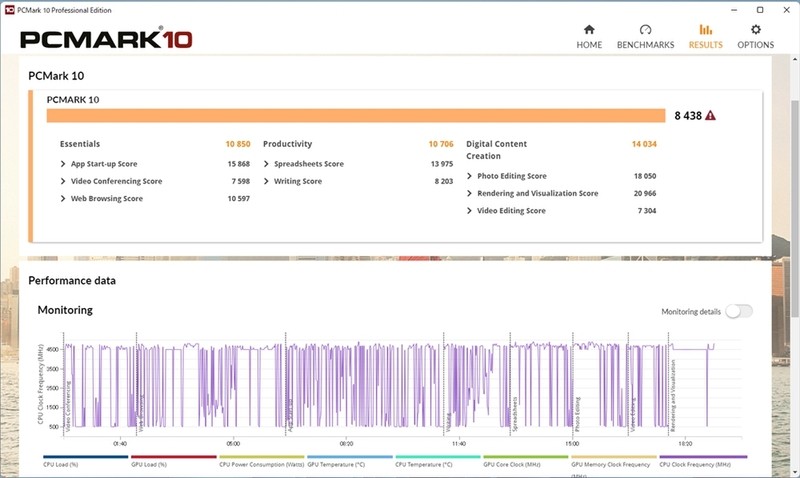Click the Video Conferencing marker in chart
The height and width of the screenshot is (478, 800).
click(67, 406)
